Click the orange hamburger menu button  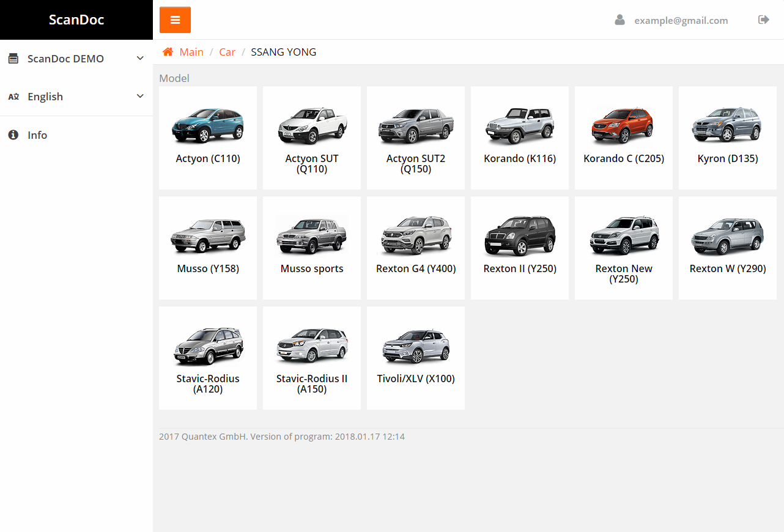click(x=175, y=20)
